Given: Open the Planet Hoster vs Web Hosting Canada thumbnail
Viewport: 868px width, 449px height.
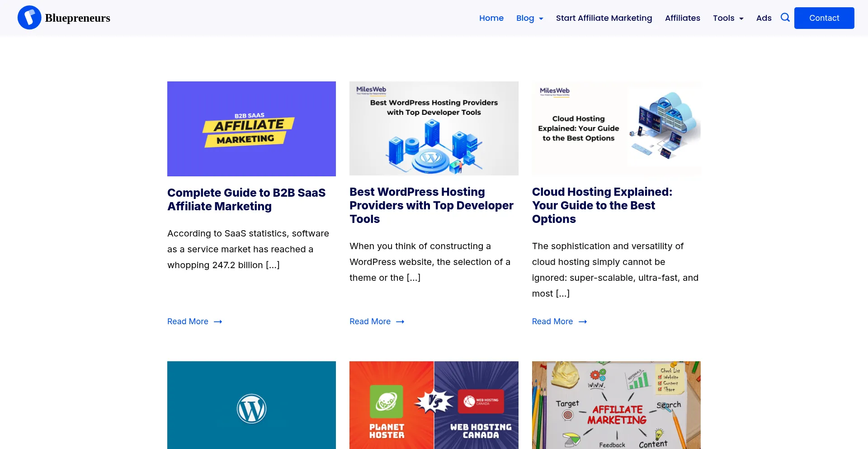Looking at the screenshot, I should tap(434, 405).
